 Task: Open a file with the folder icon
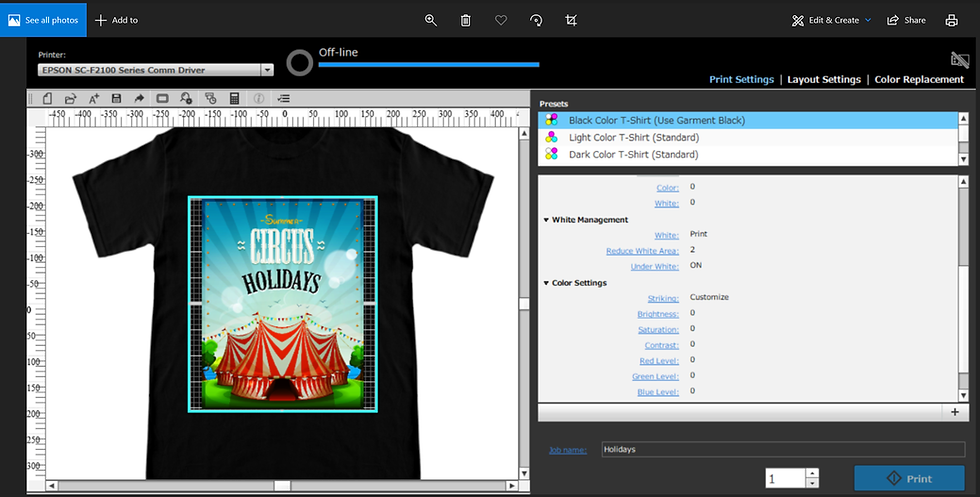[x=70, y=98]
